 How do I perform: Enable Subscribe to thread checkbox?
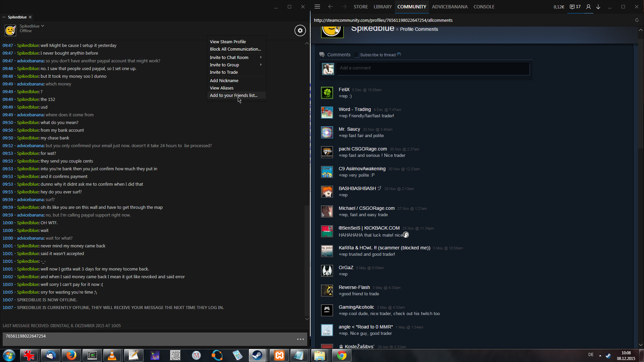tap(357, 55)
